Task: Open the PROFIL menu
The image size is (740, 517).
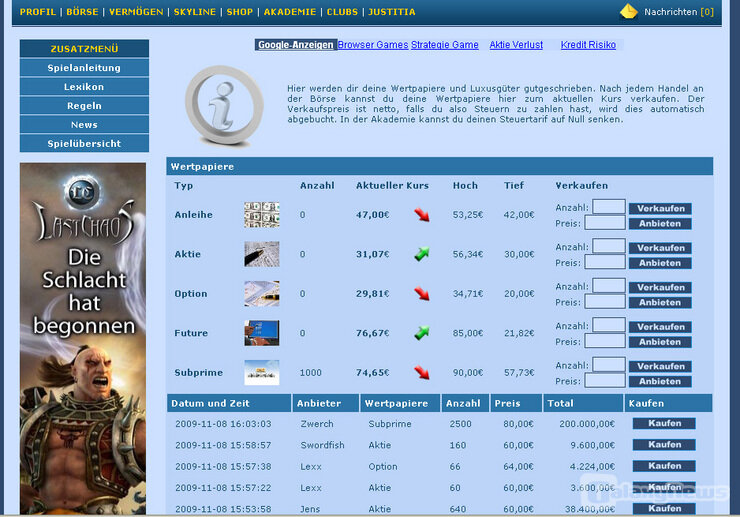Action: 38,12
